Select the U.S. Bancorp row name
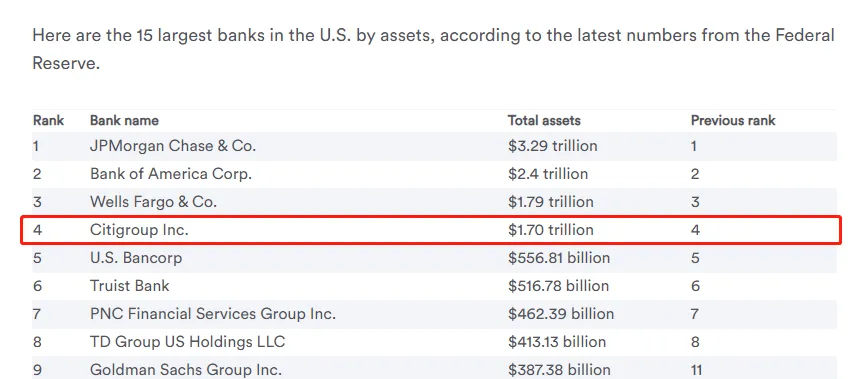The height and width of the screenshot is (379, 866). [136, 258]
